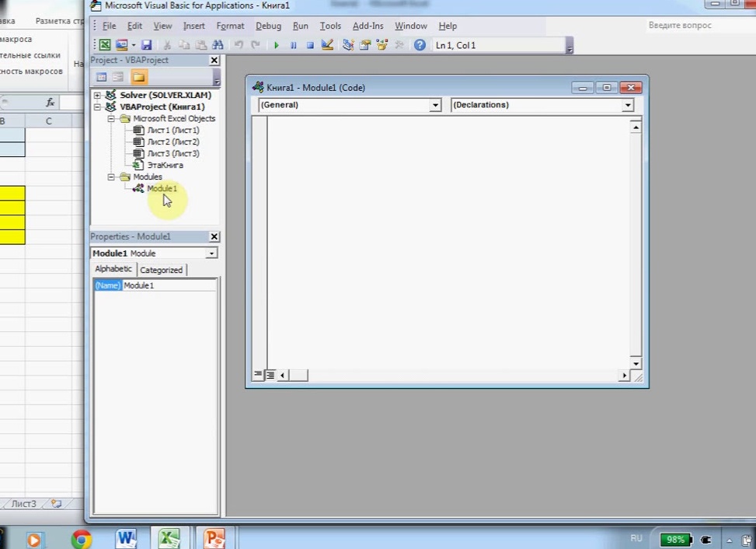Viewport: 756px width, 549px height.
Task: Select Лист1 (Лист1) in the project tree
Action: coord(173,131)
